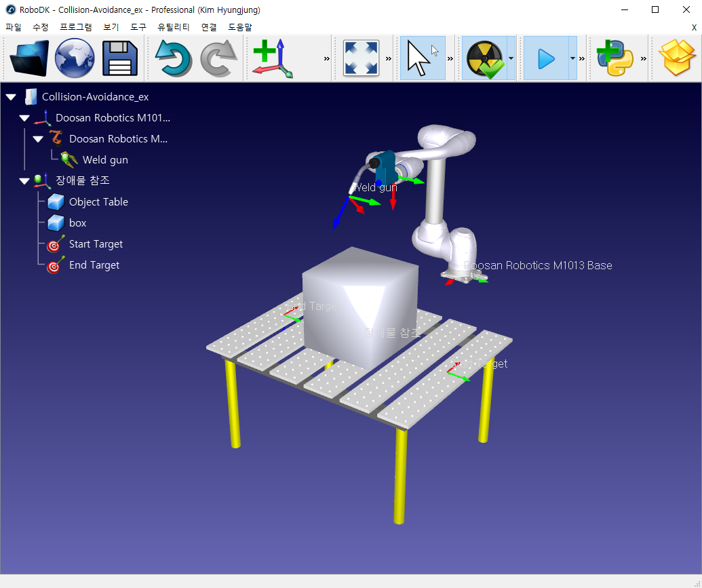
Task: Click the Doosan base reference frame icon
Action: pos(41,118)
